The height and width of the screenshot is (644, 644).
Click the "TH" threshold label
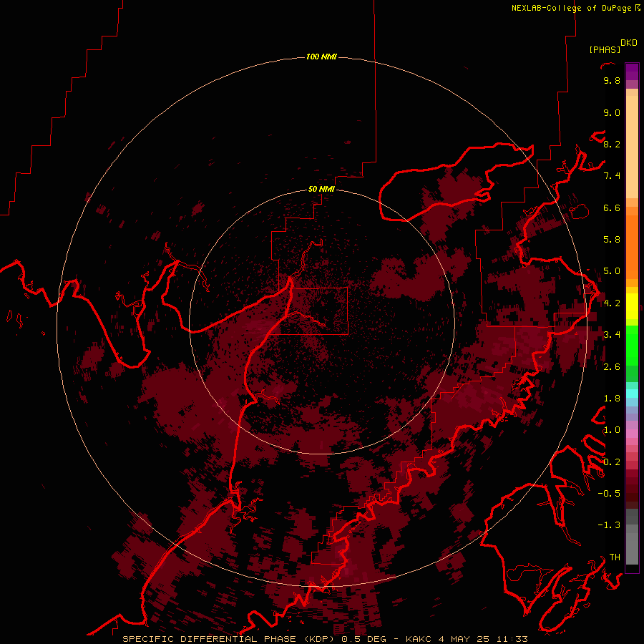615,557
